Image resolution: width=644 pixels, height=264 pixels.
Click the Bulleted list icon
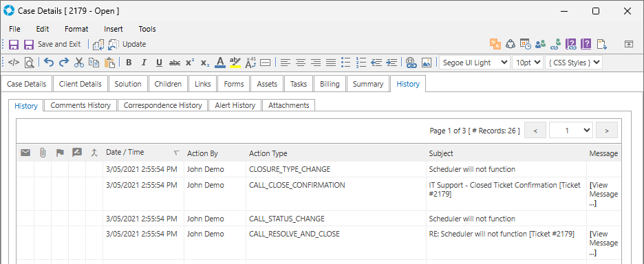(x=346, y=63)
